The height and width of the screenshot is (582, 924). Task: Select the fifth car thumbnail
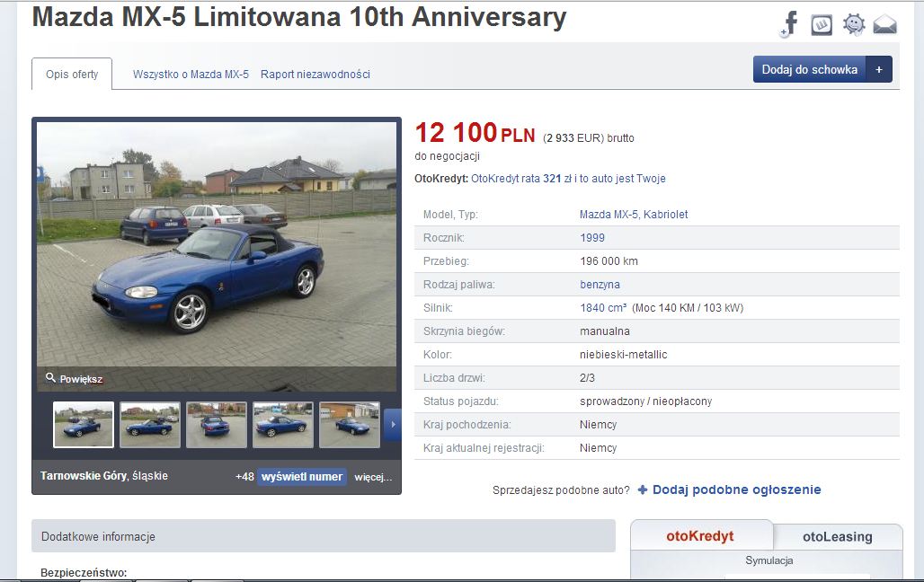(x=350, y=425)
